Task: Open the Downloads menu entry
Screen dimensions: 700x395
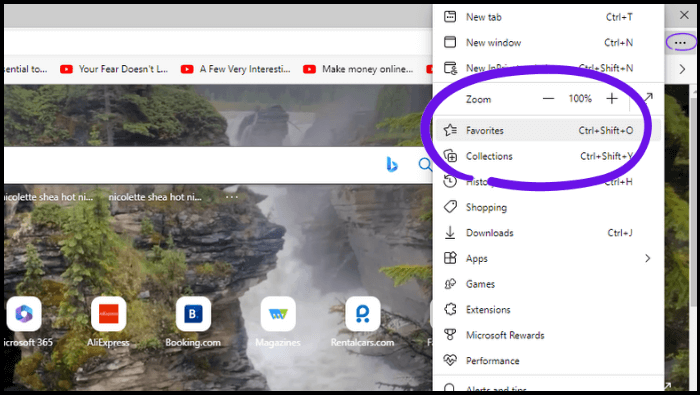Action: point(548,233)
